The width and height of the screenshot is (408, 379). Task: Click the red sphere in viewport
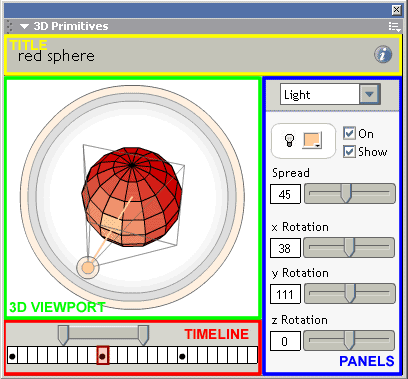pyautogui.click(x=132, y=197)
